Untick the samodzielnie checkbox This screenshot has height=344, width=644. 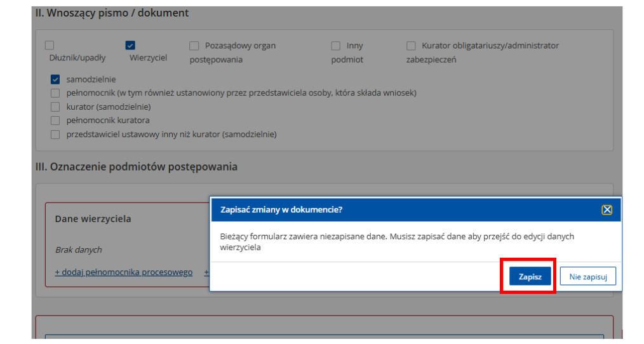[55, 79]
